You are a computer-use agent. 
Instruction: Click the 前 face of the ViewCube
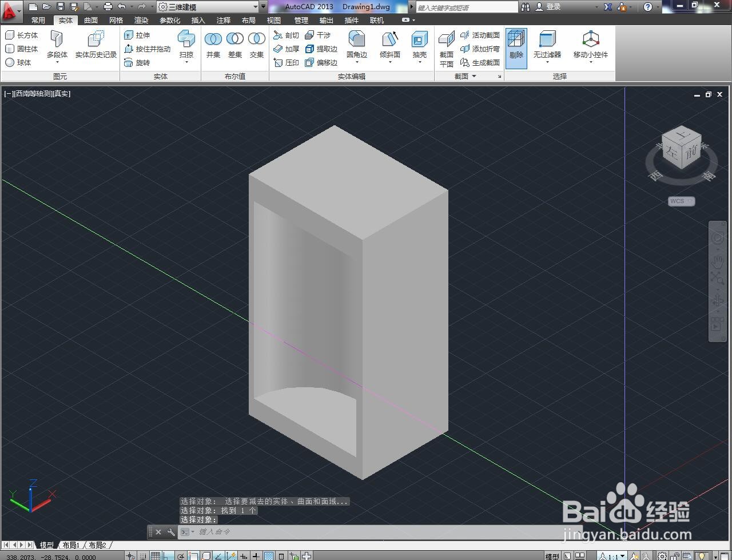point(691,152)
